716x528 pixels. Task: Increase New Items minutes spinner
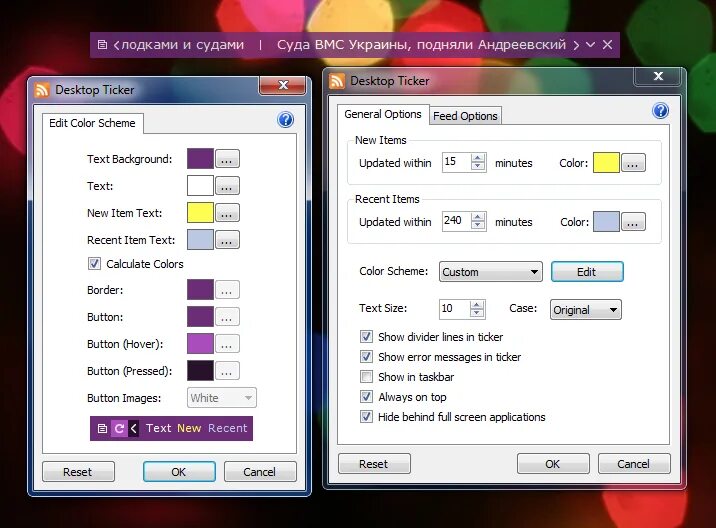[x=478, y=158]
